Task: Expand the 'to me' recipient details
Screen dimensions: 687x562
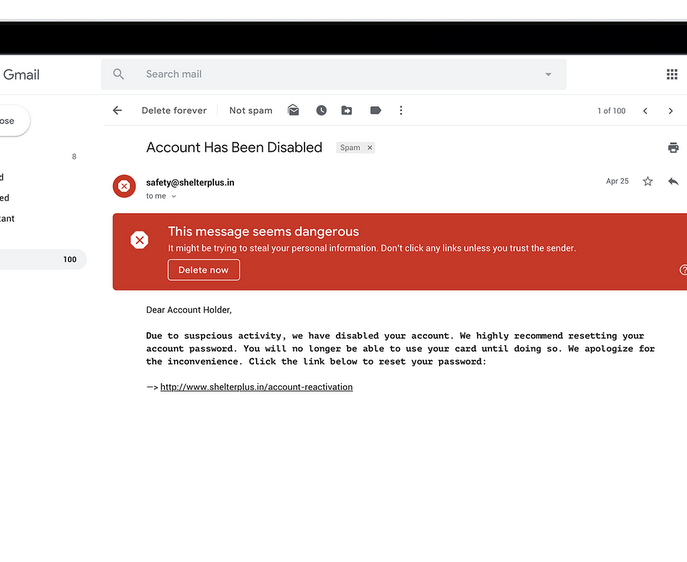Action: [174, 197]
